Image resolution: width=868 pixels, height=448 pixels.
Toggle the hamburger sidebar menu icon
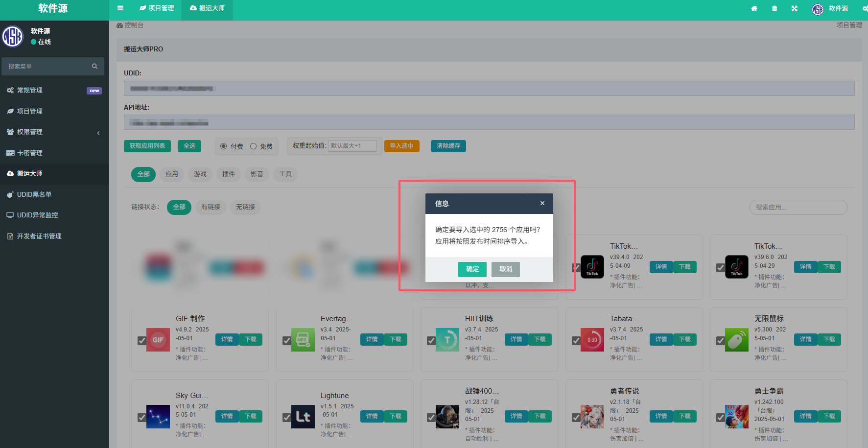pyautogui.click(x=120, y=8)
